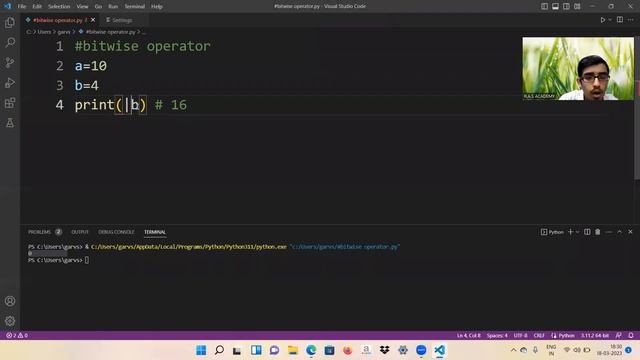Close the #bitwise operator.py tab
Viewport: 640px width, 360px height.
93,20
